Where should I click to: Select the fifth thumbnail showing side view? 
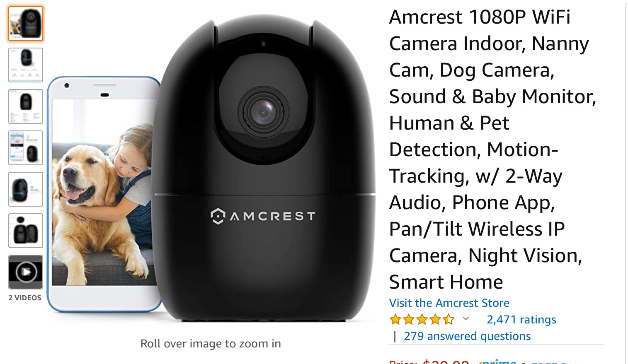(26, 189)
